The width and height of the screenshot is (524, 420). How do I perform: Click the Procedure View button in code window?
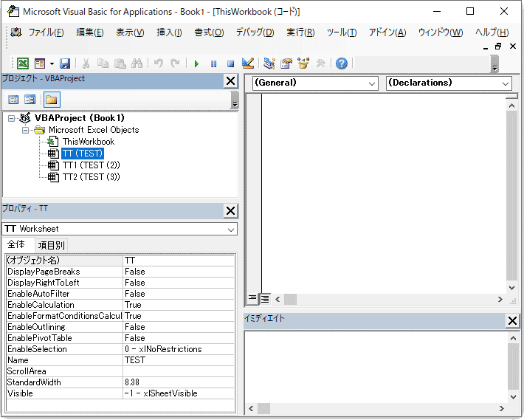coord(252,298)
